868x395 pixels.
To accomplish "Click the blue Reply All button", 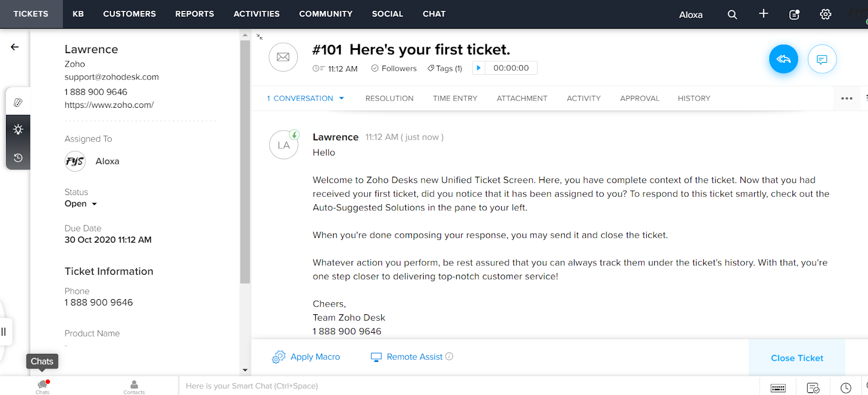I will (x=783, y=59).
